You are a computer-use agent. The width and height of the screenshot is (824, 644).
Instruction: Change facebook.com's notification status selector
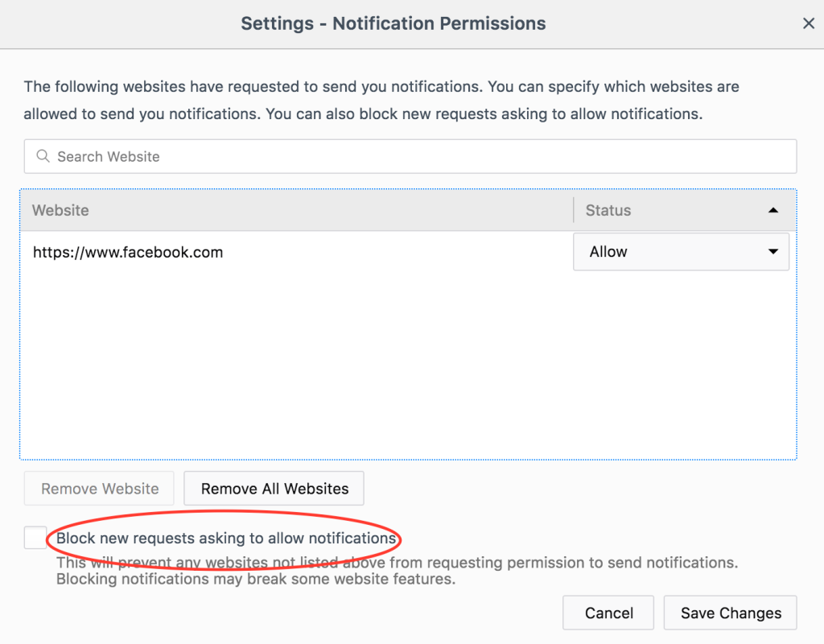point(681,251)
